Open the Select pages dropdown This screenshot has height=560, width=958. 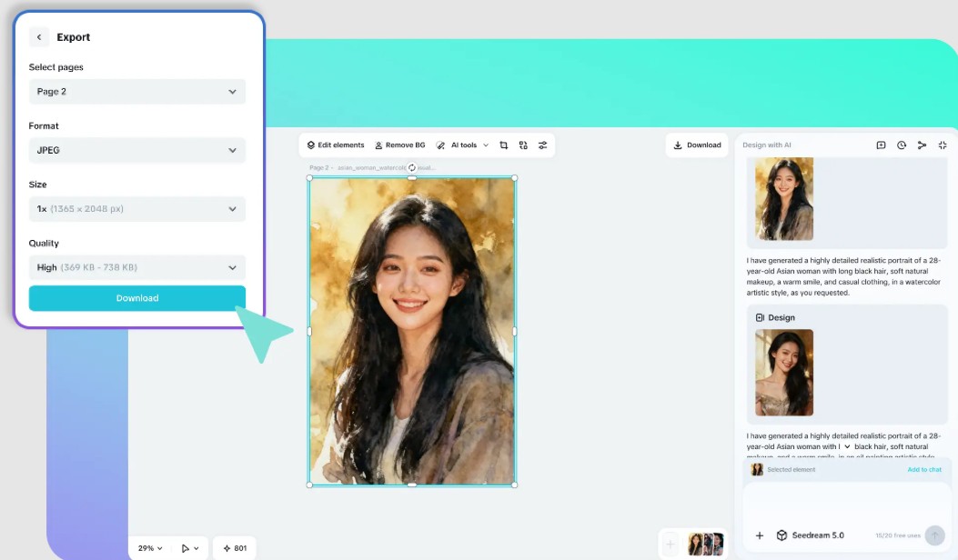(137, 92)
